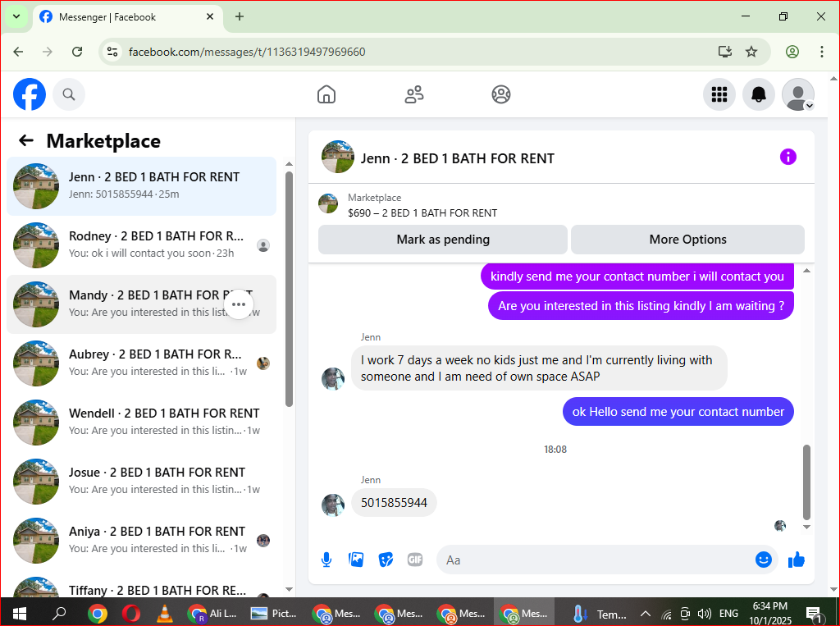840x626 pixels.
Task: Record a voice clip with the microphone
Action: click(x=326, y=560)
